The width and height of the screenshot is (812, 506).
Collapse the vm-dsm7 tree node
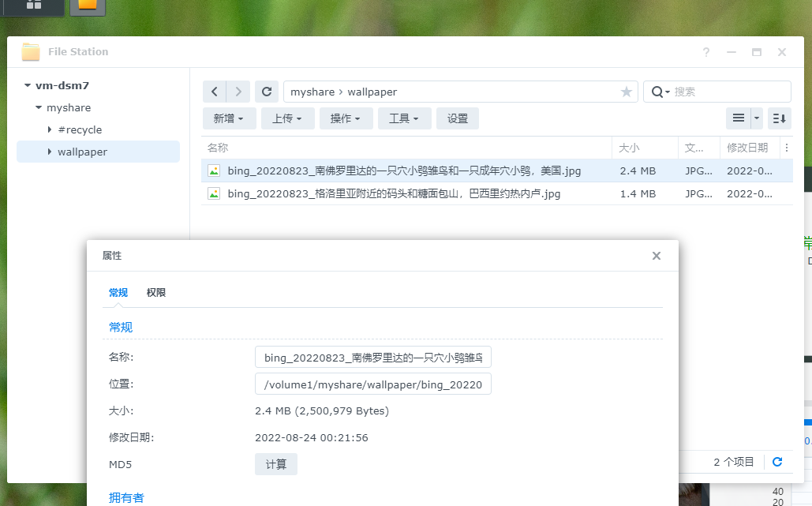point(28,85)
